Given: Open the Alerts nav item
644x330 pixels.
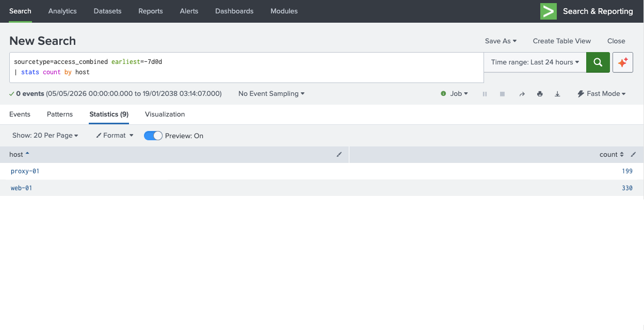Looking at the screenshot, I should (x=189, y=11).
